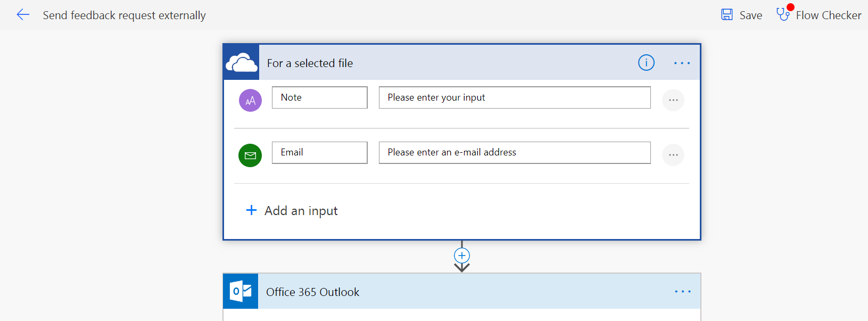
Task: Click 'Please enter an e-mail address' field
Action: [x=514, y=152]
